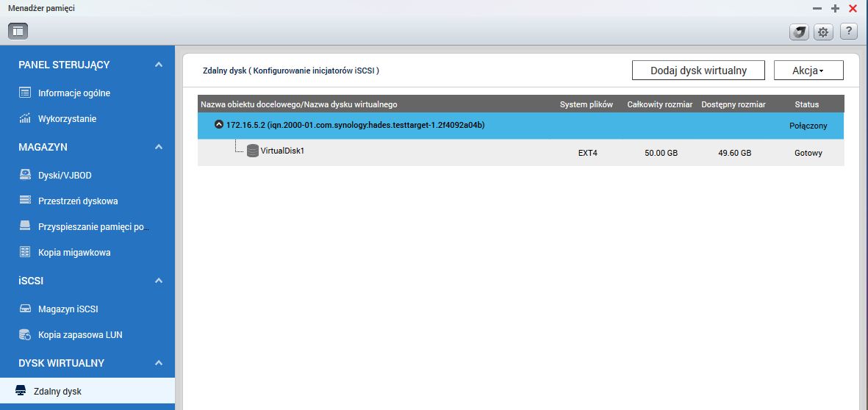This screenshot has width=868, height=410.
Task: Open the help question mark icon
Action: click(849, 32)
